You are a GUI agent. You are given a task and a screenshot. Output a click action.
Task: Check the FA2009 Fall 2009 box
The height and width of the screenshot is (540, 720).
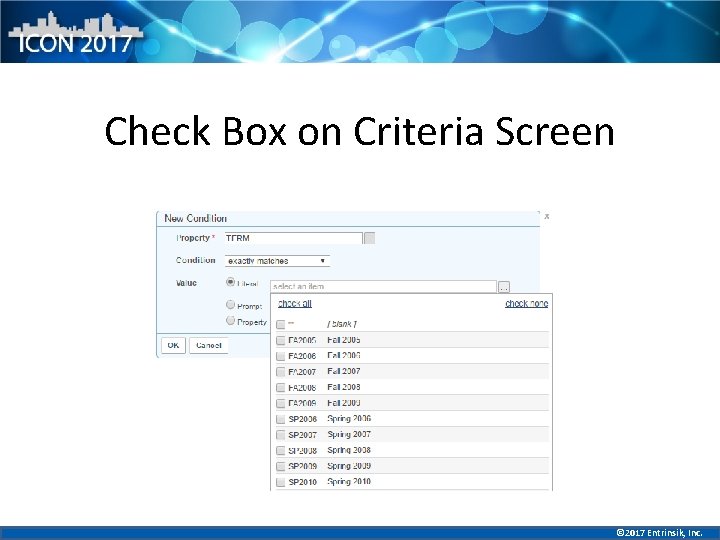tap(281, 403)
